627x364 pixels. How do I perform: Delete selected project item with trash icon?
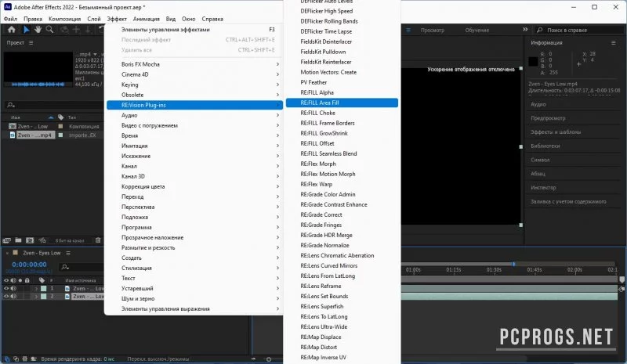(x=98, y=240)
